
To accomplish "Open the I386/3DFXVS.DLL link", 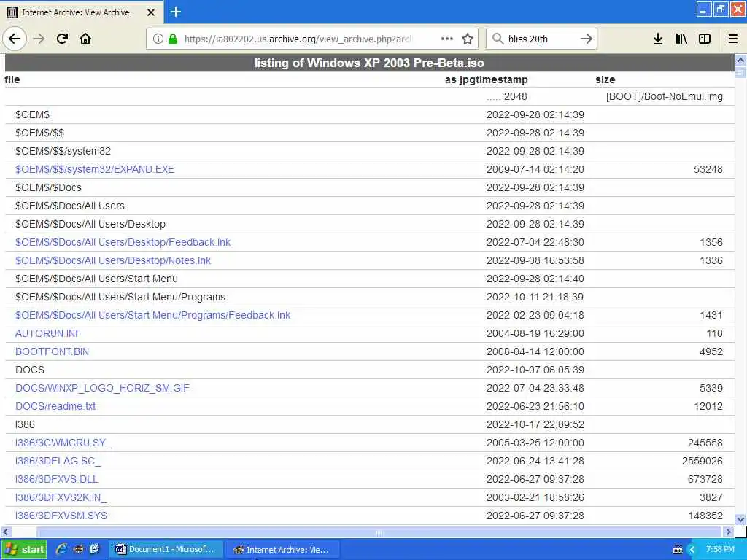I will [57, 479].
